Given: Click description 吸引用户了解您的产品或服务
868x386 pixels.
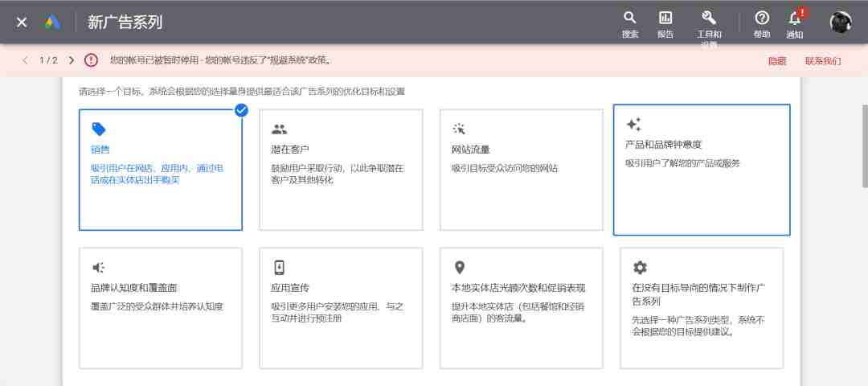Looking at the screenshot, I should coord(682,163).
